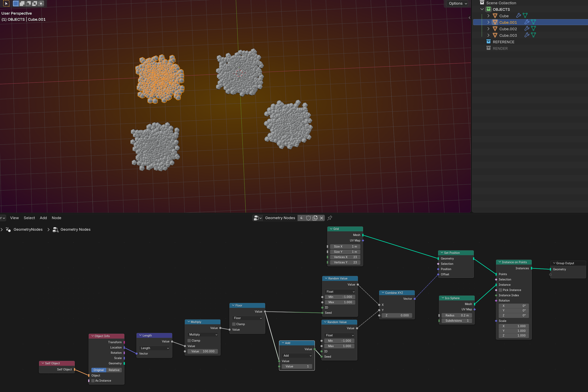Select the Extend selection mode icon
The height and width of the screenshot is (392, 588).
point(22,3)
